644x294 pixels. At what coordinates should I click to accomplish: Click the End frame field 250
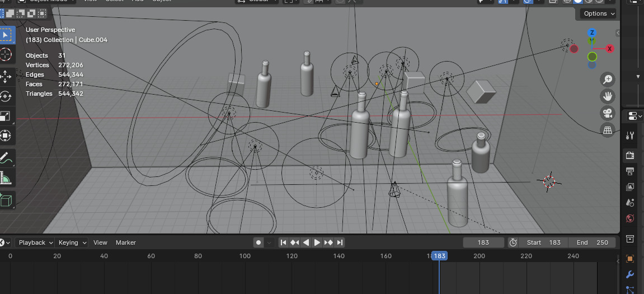click(x=593, y=242)
